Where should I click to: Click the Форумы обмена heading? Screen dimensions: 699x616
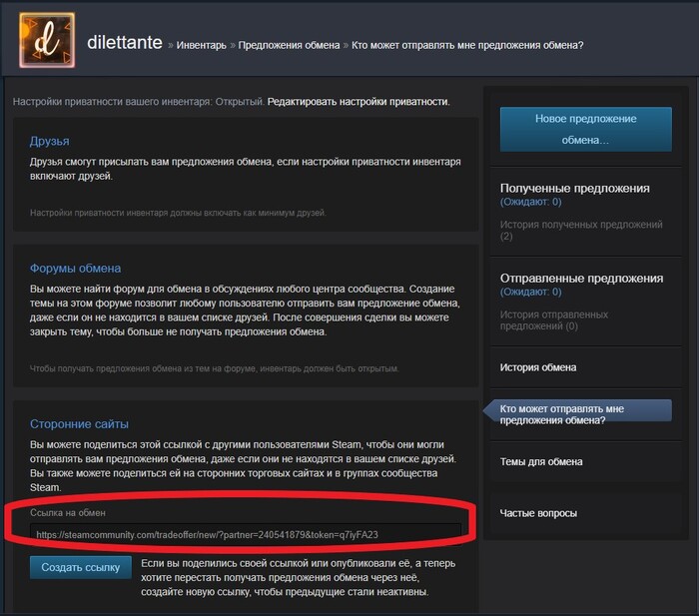(75, 269)
